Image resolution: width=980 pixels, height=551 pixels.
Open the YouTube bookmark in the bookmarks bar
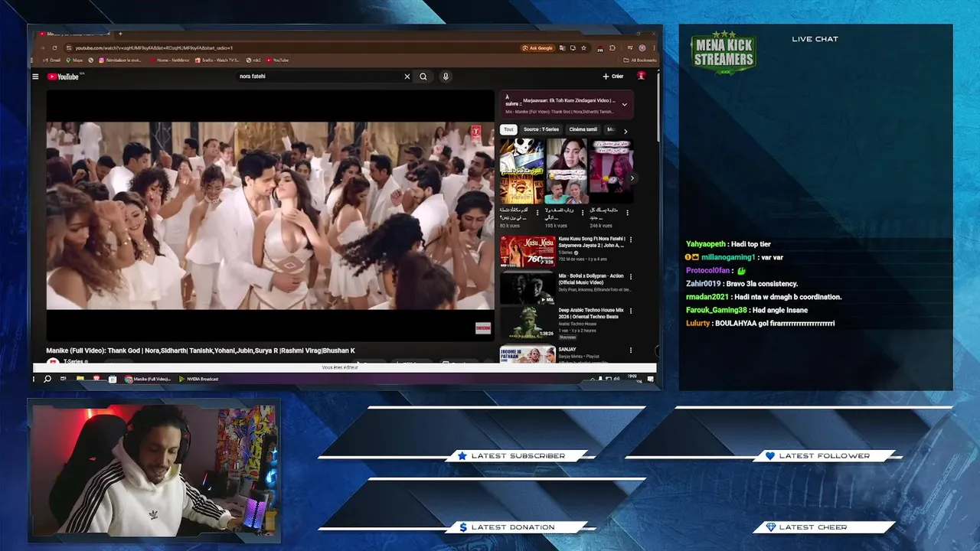278,60
